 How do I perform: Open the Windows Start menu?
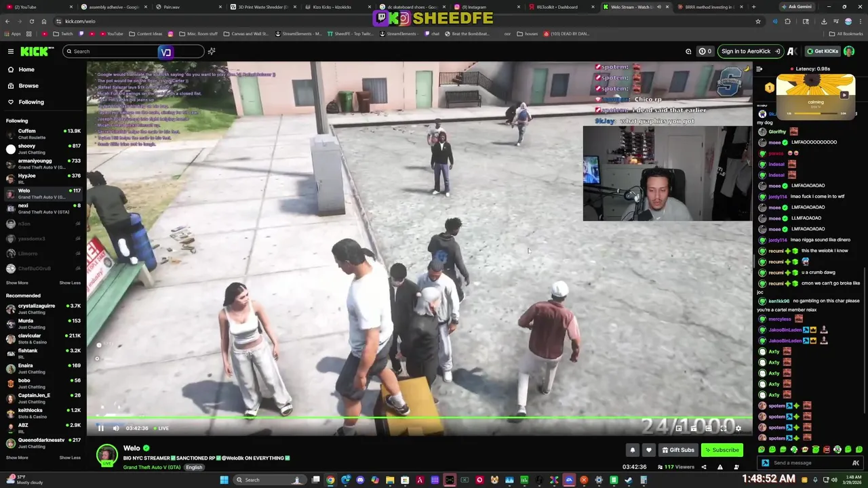click(x=224, y=480)
